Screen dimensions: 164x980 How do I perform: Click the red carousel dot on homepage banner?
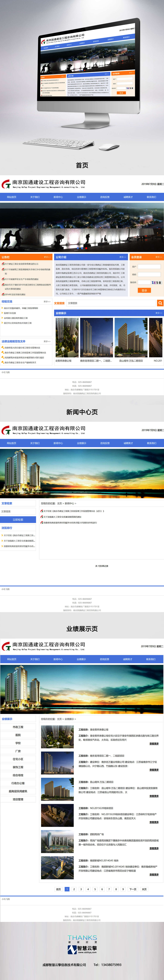[86, 248]
